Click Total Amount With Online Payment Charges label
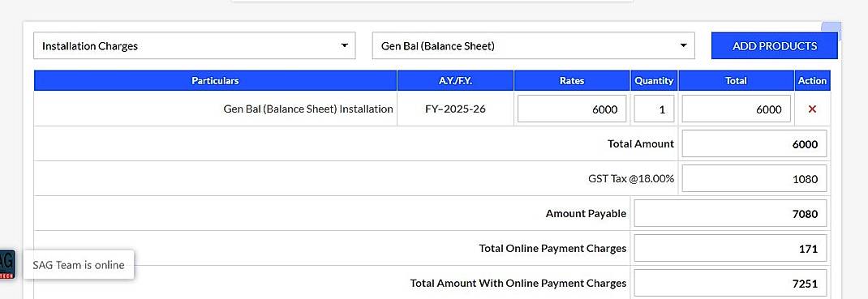The width and height of the screenshot is (868, 299). pos(518,283)
